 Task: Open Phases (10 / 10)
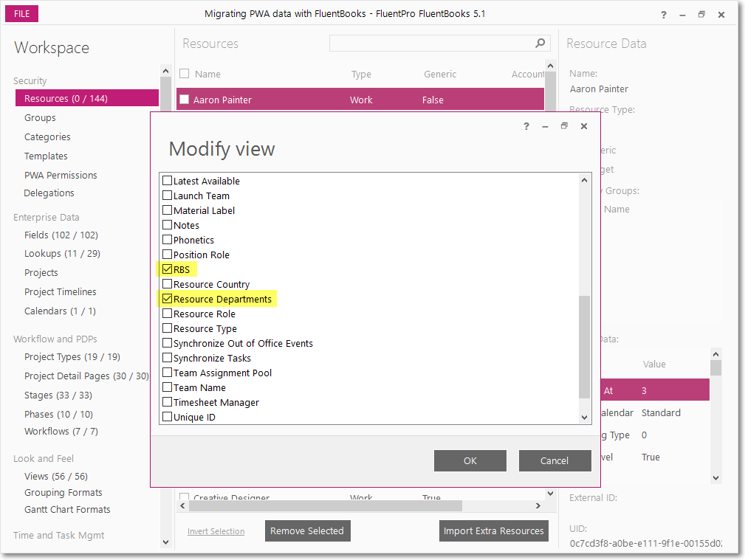[58, 414]
